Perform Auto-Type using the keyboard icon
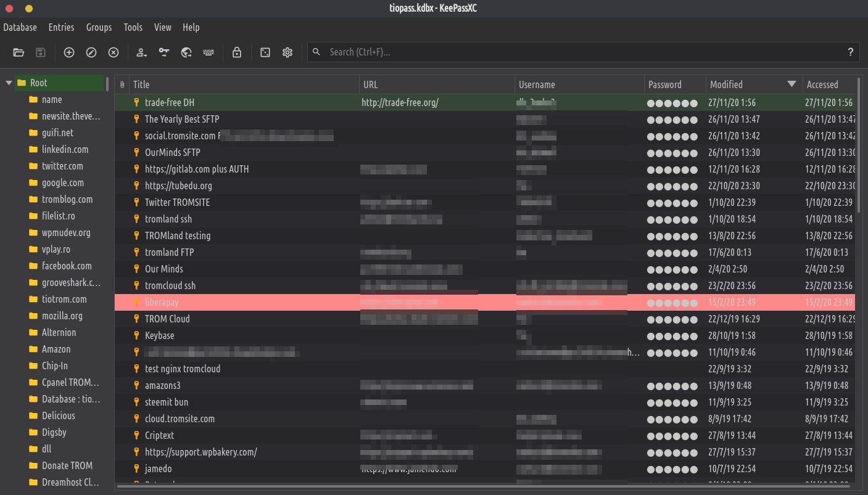 [209, 52]
